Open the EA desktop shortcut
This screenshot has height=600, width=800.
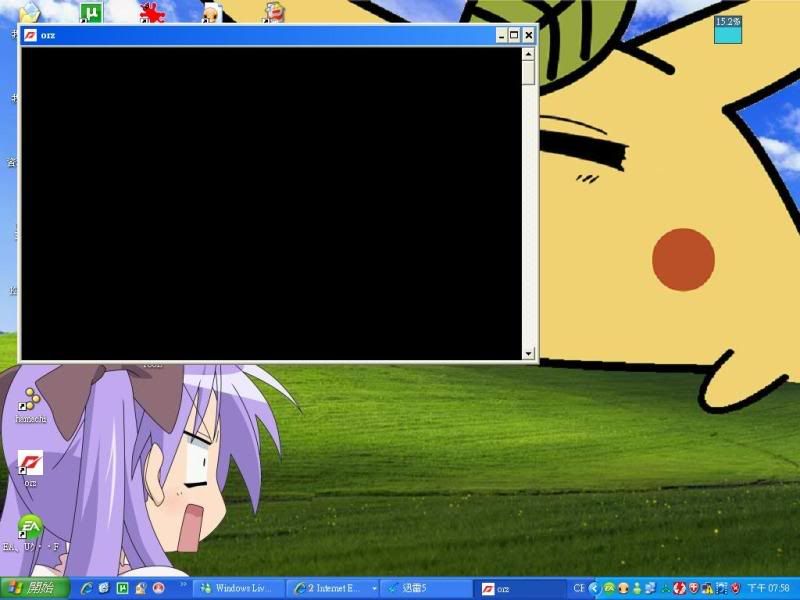(x=30, y=527)
